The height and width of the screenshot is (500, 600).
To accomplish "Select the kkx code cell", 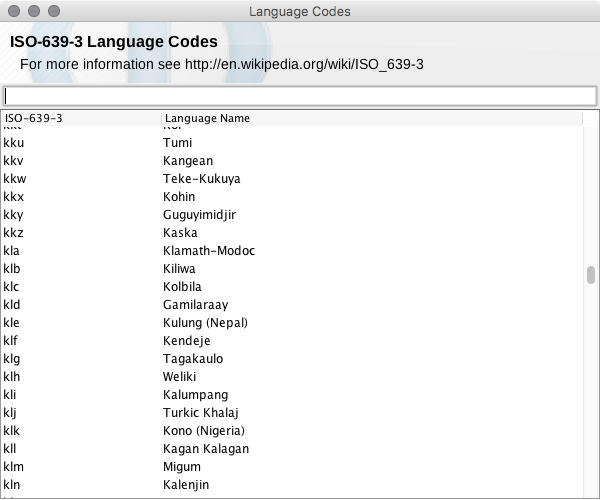I will (x=14, y=197).
